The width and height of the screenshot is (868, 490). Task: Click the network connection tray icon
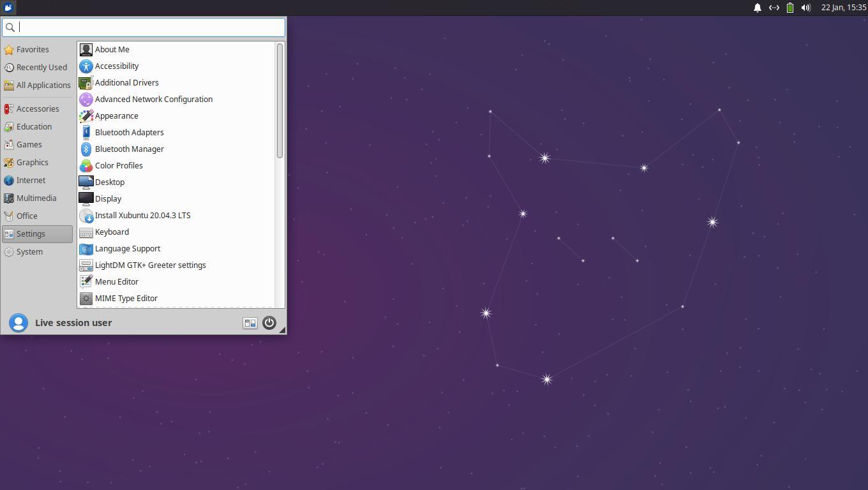click(x=774, y=8)
